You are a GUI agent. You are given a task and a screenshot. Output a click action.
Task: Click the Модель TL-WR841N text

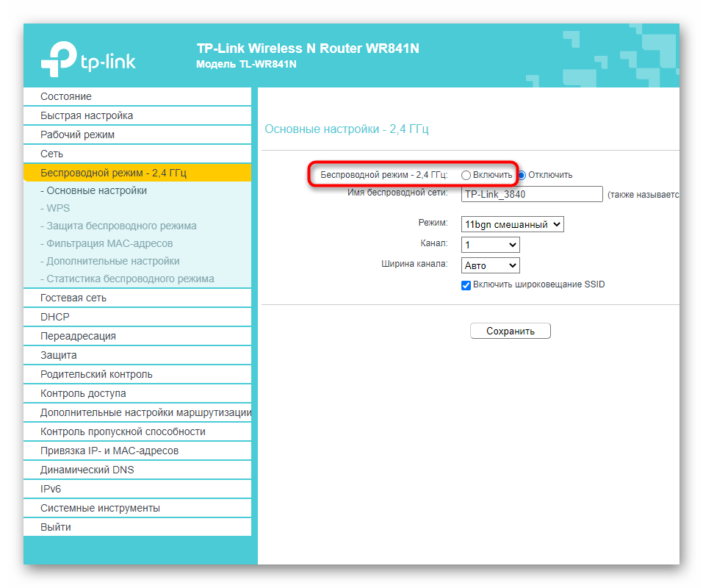(x=246, y=64)
